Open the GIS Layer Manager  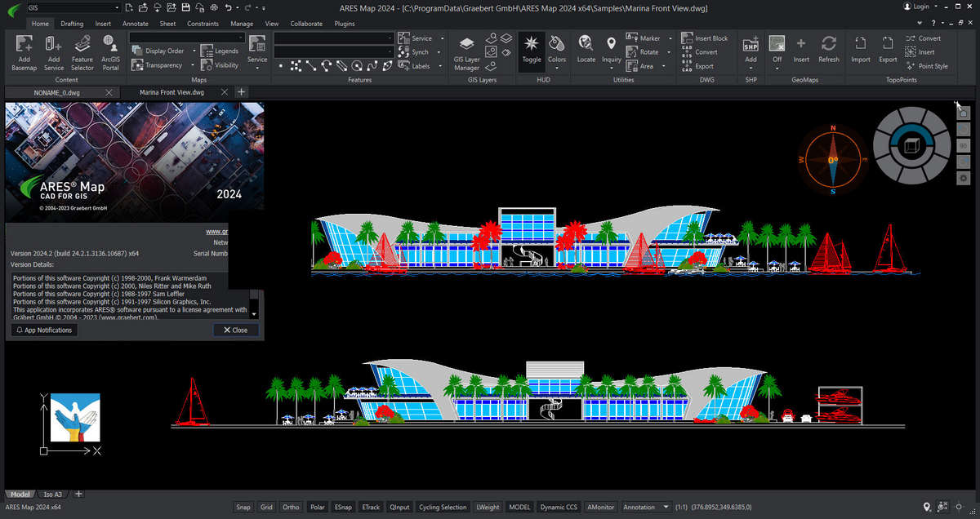(466, 52)
